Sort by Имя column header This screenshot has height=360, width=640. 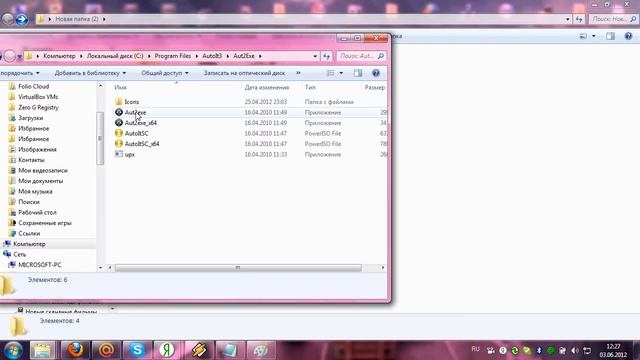click(120, 87)
